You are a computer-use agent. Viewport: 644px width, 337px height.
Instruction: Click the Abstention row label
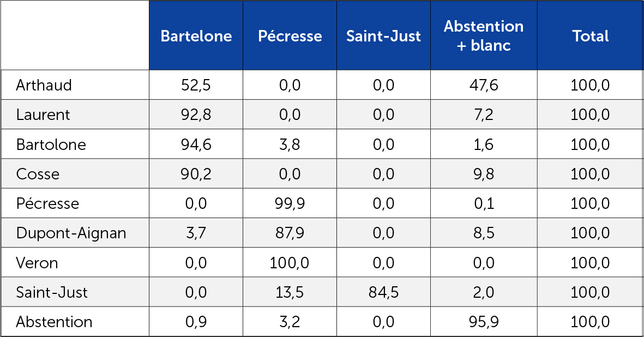[54, 322]
